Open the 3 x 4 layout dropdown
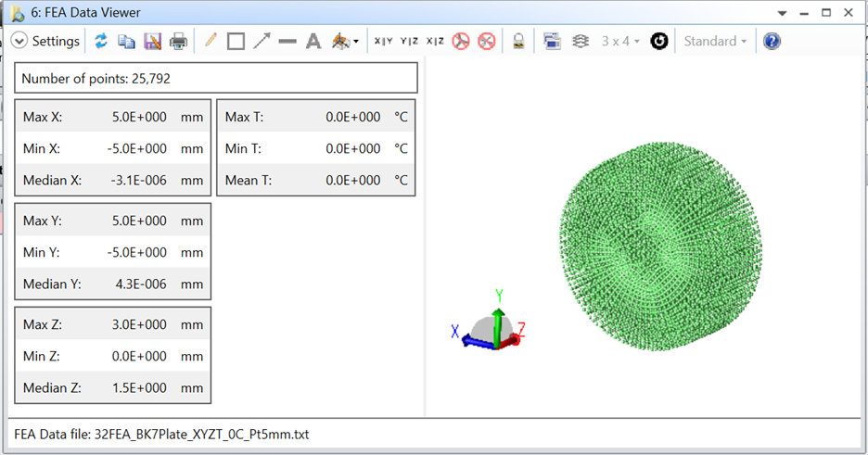The image size is (868, 455). pyautogui.click(x=620, y=41)
